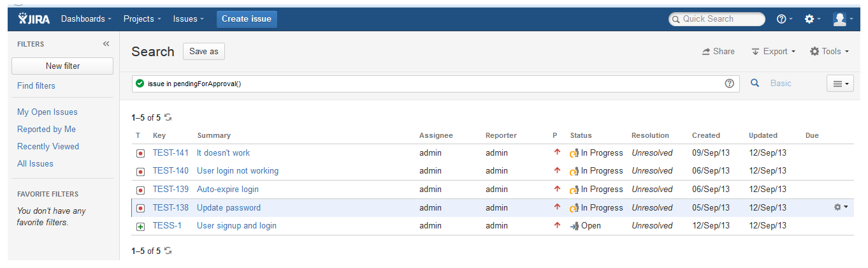The image size is (868, 268).
Task: Collapse the Filters sidebar with double chevron
Action: click(x=106, y=44)
